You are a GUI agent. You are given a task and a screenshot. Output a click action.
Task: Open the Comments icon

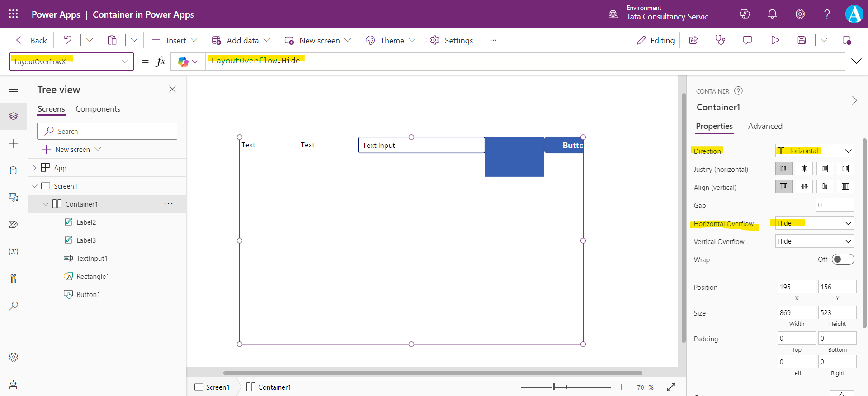click(x=747, y=40)
